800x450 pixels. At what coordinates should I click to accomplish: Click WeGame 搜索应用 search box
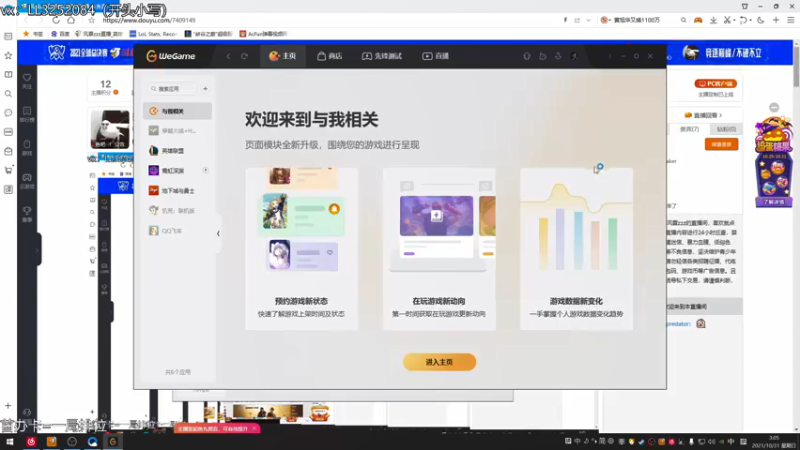(172, 89)
